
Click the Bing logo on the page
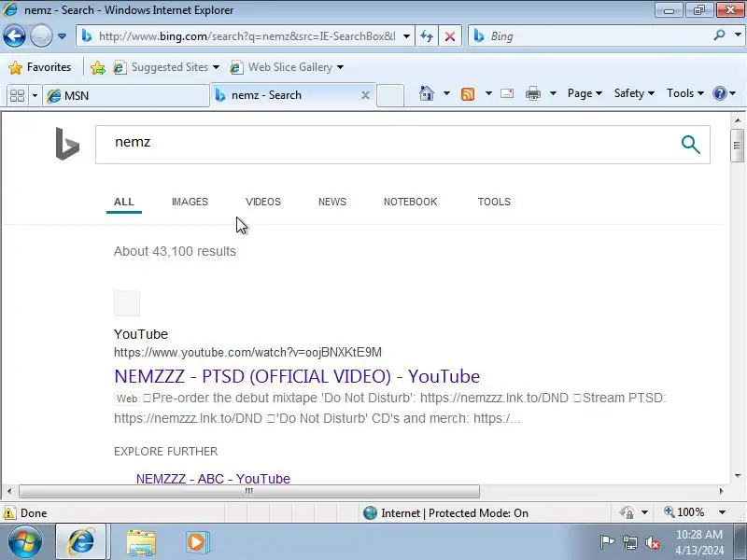tap(67, 144)
